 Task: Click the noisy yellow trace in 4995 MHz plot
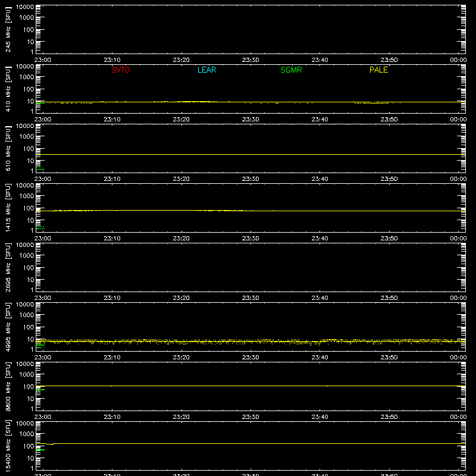pyautogui.click(x=250, y=342)
